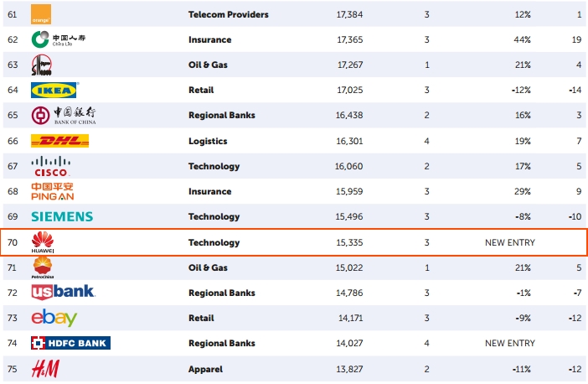Select 'Technology' in Huawei row
Image resolution: width=588 pixels, height=384 pixels.
pos(214,242)
